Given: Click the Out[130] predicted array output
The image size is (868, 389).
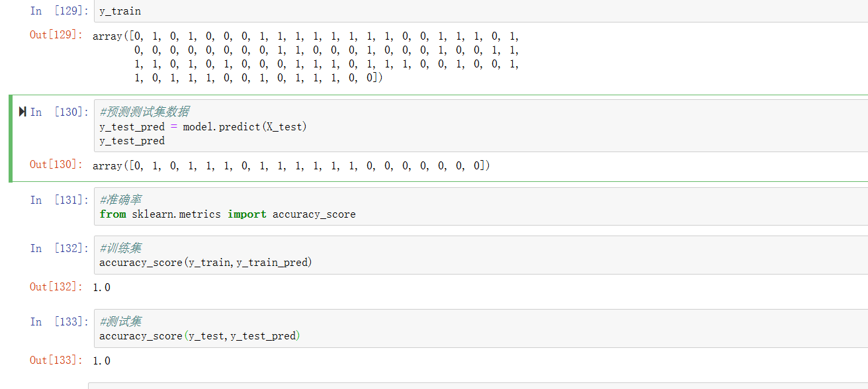Looking at the screenshot, I should (x=292, y=166).
